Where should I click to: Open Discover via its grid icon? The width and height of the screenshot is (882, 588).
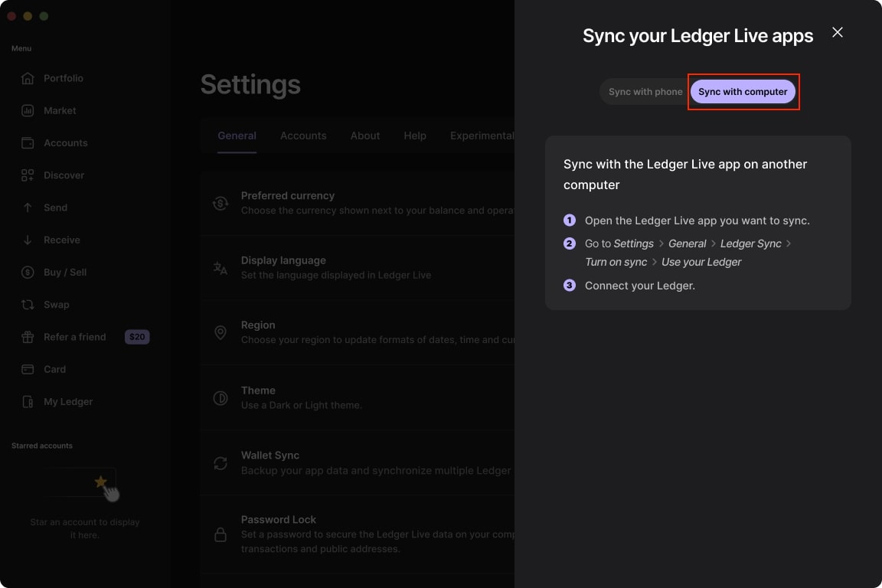(28, 175)
